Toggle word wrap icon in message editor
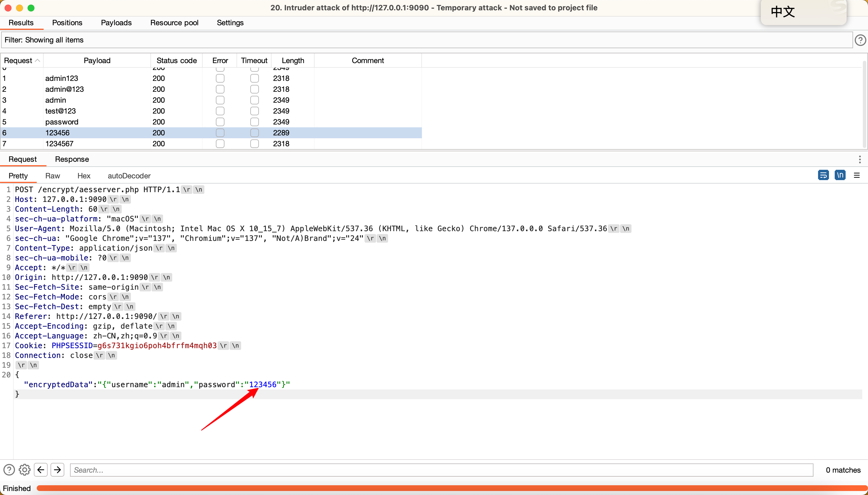This screenshot has height=495, width=868. [x=823, y=176]
